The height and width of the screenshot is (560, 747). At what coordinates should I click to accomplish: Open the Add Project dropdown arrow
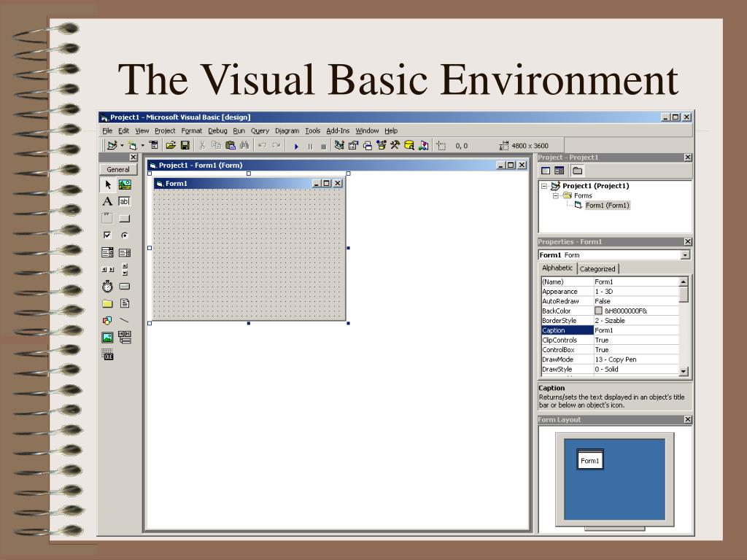[x=122, y=146]
